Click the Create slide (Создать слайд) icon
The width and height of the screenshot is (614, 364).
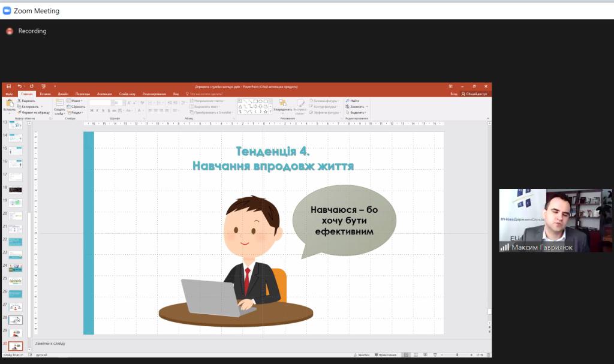tap(60, 104)
